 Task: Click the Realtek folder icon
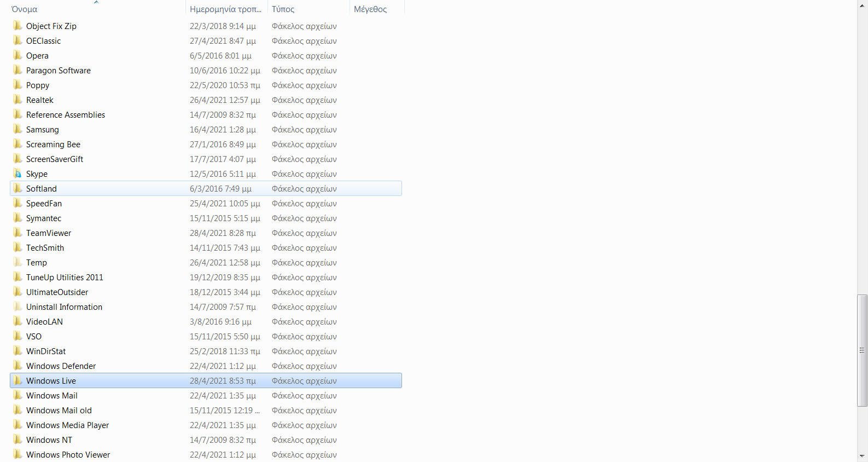(x=18, y=100)
